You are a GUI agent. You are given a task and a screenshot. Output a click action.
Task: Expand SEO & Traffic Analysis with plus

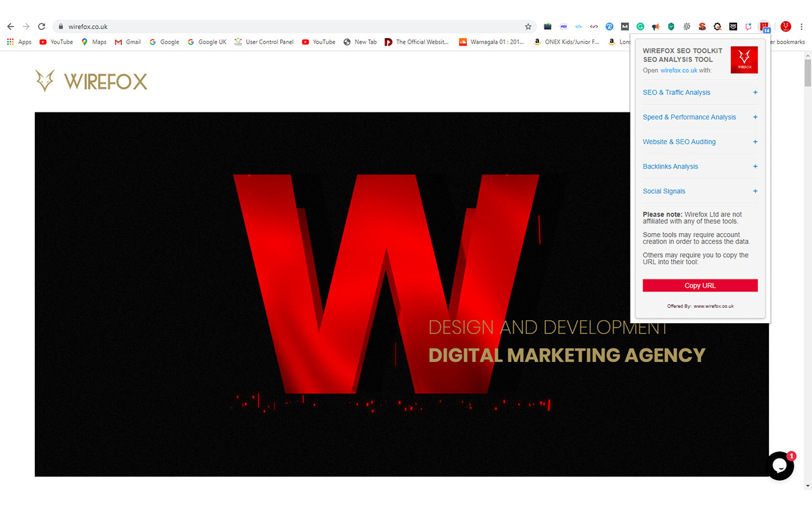[755, 92]
